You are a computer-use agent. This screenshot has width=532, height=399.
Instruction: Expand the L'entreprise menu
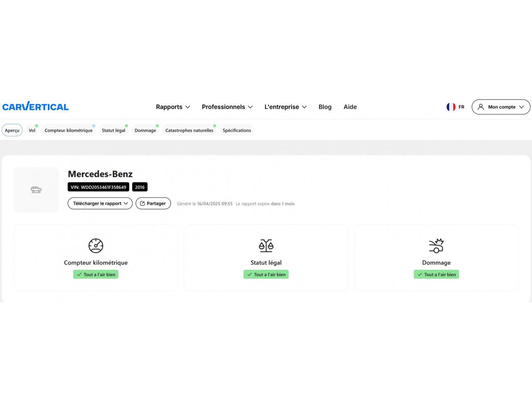pos(286,107)
